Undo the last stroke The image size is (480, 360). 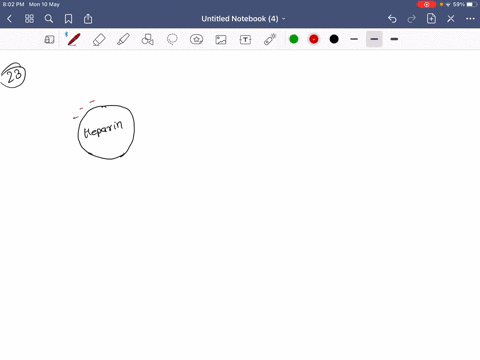[392, 19]
